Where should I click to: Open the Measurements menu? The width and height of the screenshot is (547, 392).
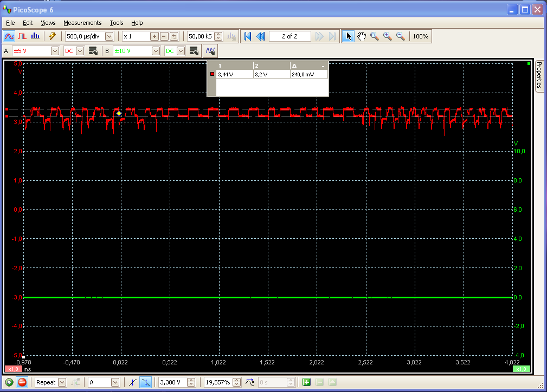[x=82, y=23]
